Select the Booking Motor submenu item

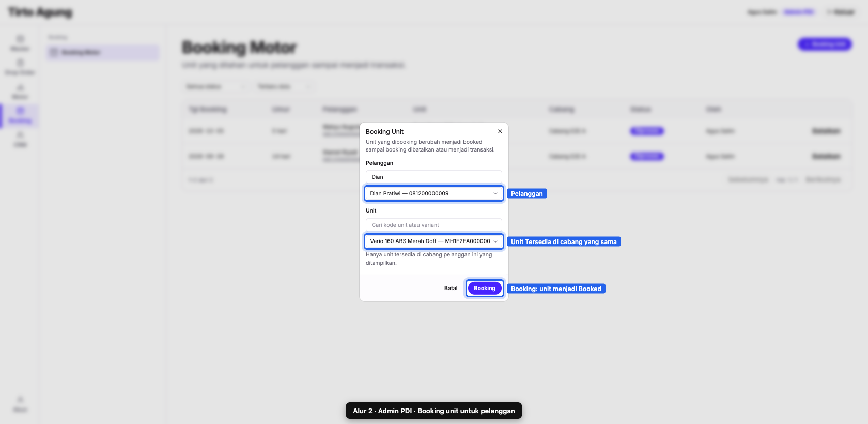[x=103, y=52]
